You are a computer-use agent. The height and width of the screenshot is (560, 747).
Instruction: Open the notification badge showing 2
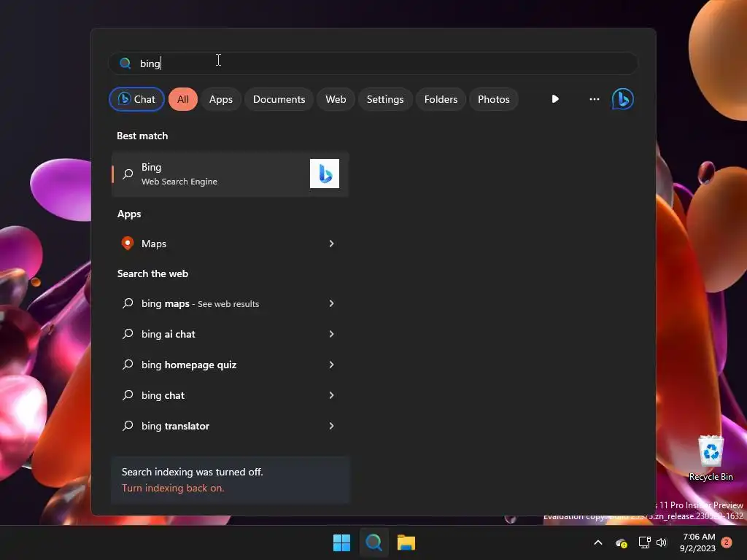tap(727, 542)
